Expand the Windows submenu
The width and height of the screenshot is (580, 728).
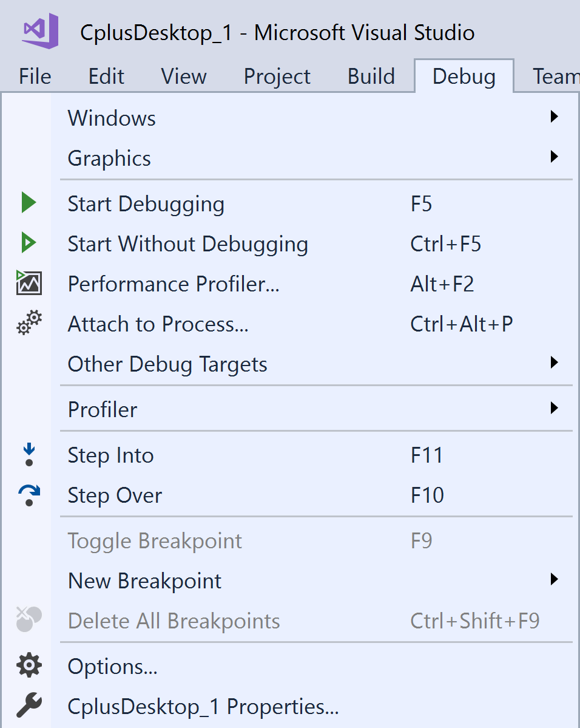[554, 117]
